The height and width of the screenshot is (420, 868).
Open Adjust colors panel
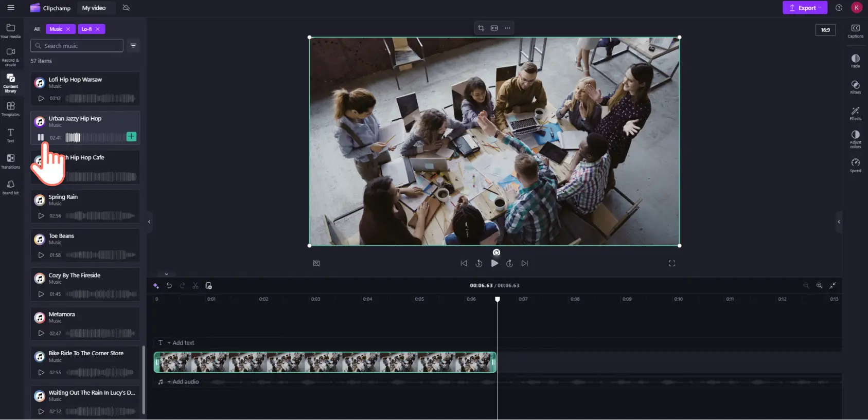point(855,139)
